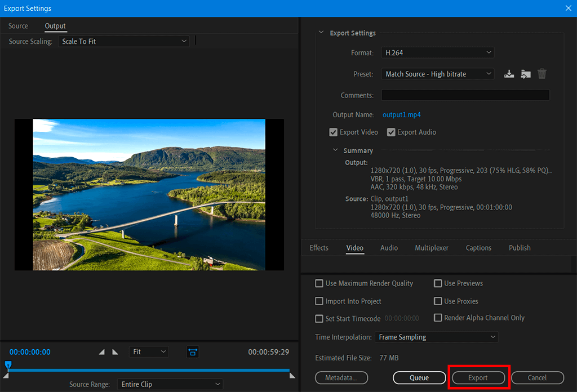Click the Set Out Point triangle icon
This screenshot has width=577, height=392.
(x=116, y=352)
